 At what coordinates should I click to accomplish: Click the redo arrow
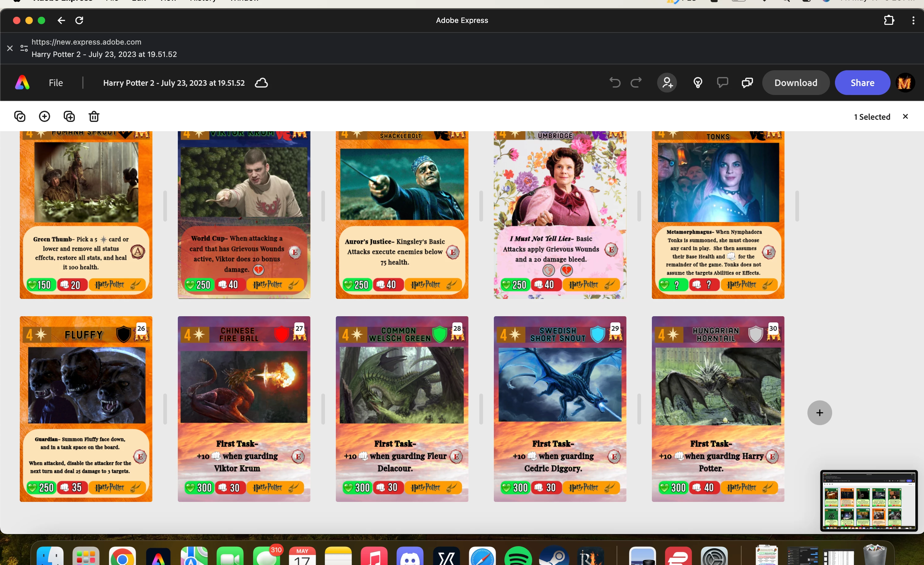tap(636, 83)
